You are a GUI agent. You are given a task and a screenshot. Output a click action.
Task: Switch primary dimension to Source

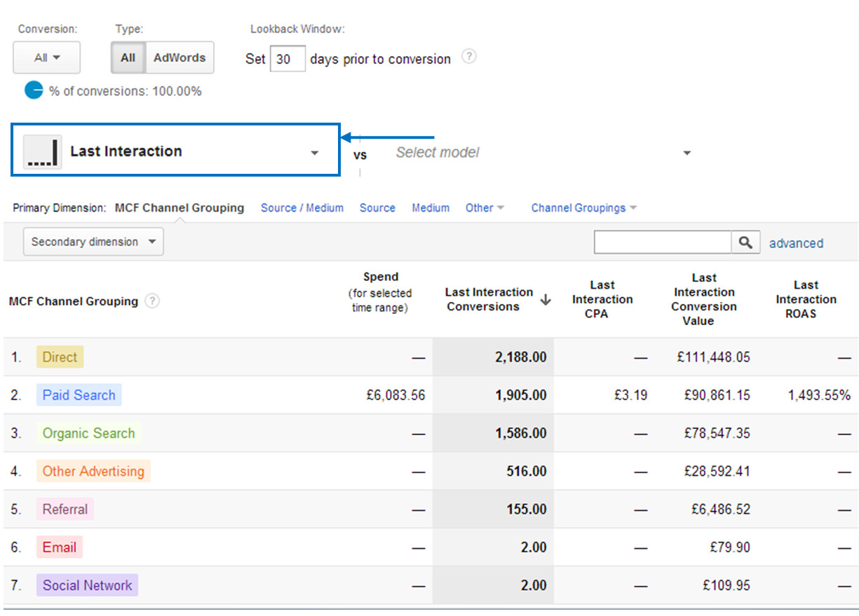(377, 207)
